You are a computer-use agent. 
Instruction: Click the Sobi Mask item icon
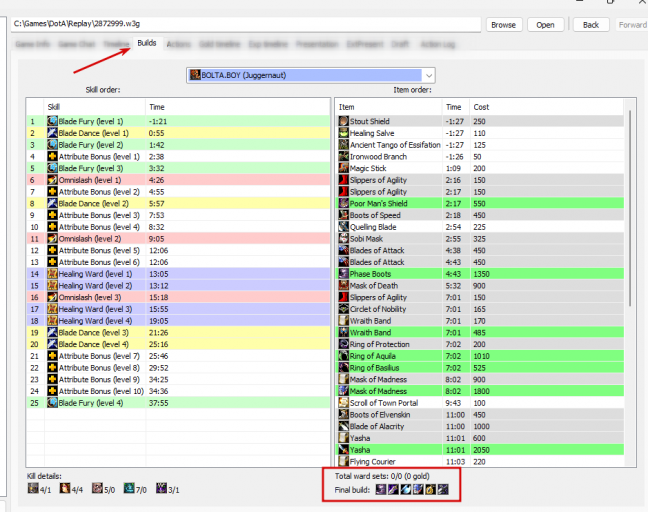tap(343, 239)
